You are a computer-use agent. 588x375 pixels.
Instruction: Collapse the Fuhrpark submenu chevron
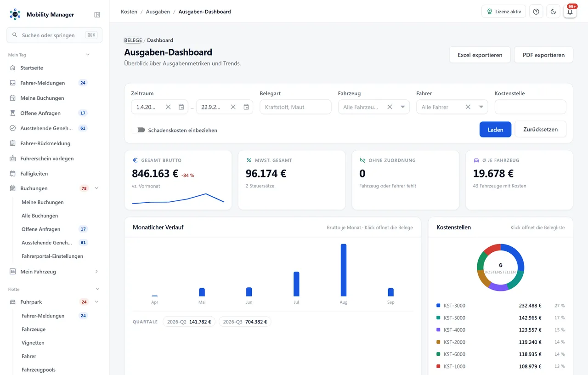(96, 302)
